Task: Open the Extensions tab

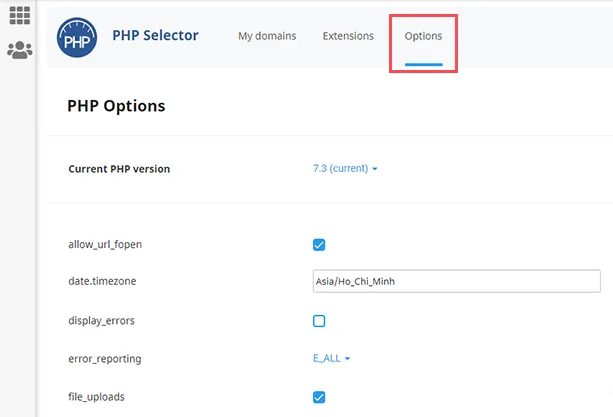Action: (x=348, y=36)
